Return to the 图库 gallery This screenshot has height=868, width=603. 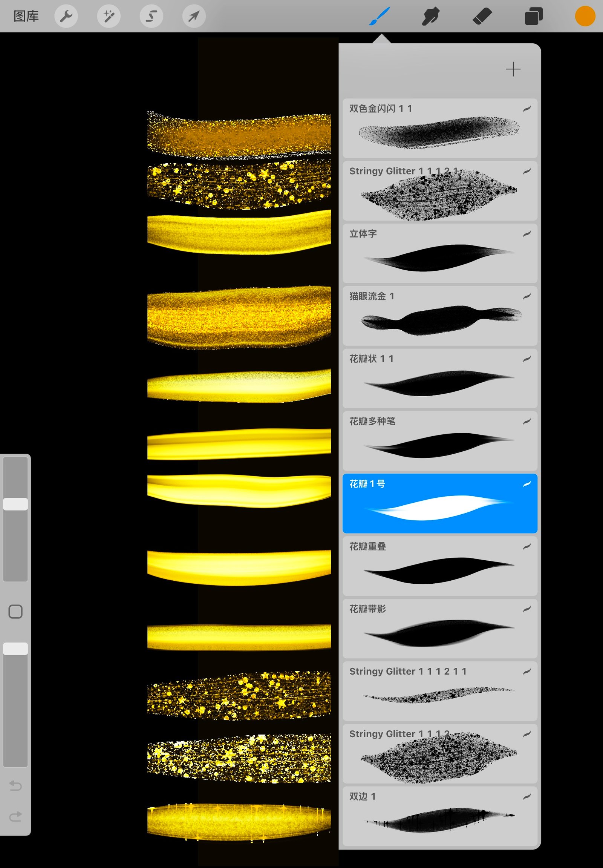[26, 16]
